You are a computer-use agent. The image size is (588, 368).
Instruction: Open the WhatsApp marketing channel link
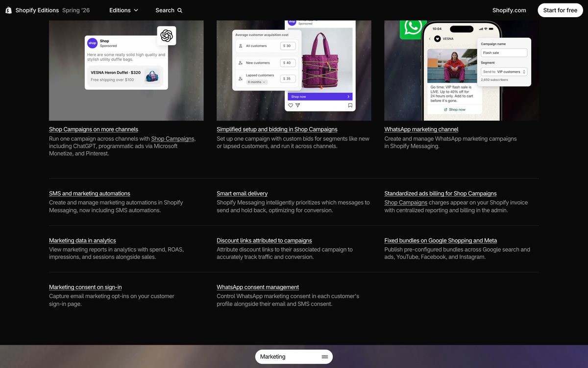(421, 130)
